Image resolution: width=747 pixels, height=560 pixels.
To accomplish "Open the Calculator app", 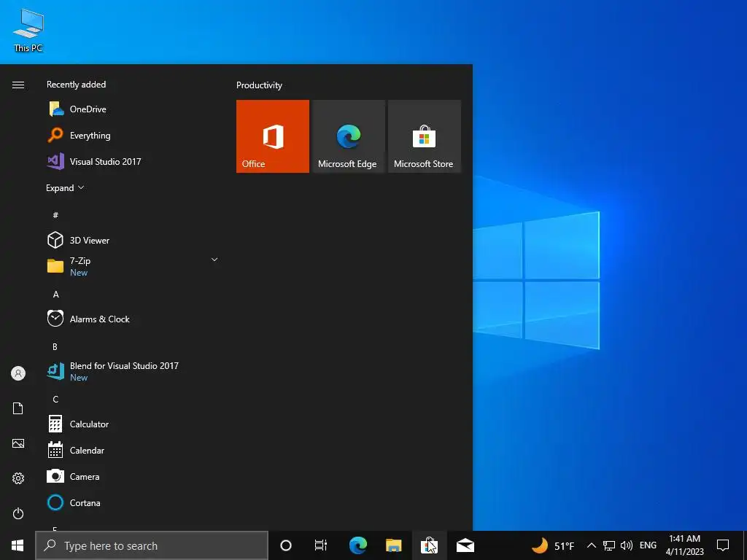I will tap(133, 424).
